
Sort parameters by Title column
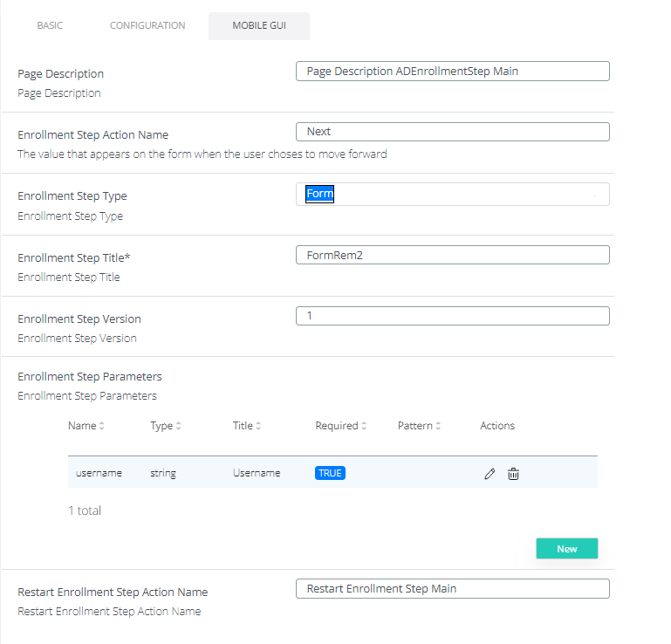tap(247, 426)
